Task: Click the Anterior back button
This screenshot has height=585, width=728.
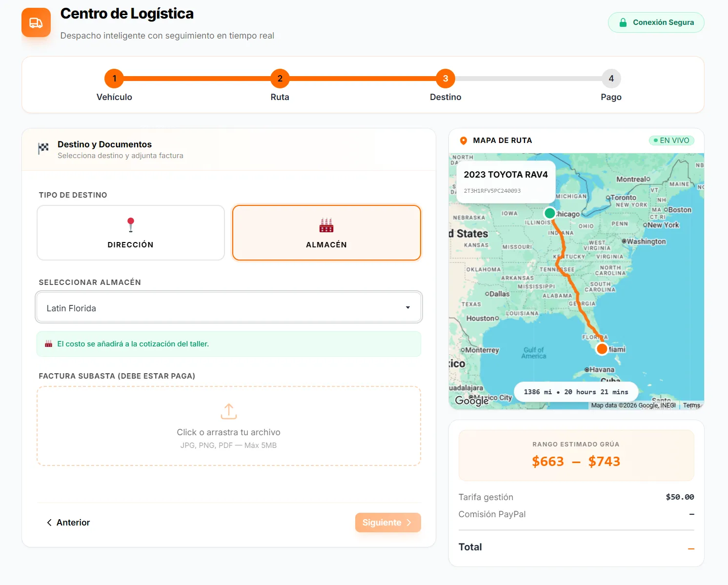Action: pos(68,523)
